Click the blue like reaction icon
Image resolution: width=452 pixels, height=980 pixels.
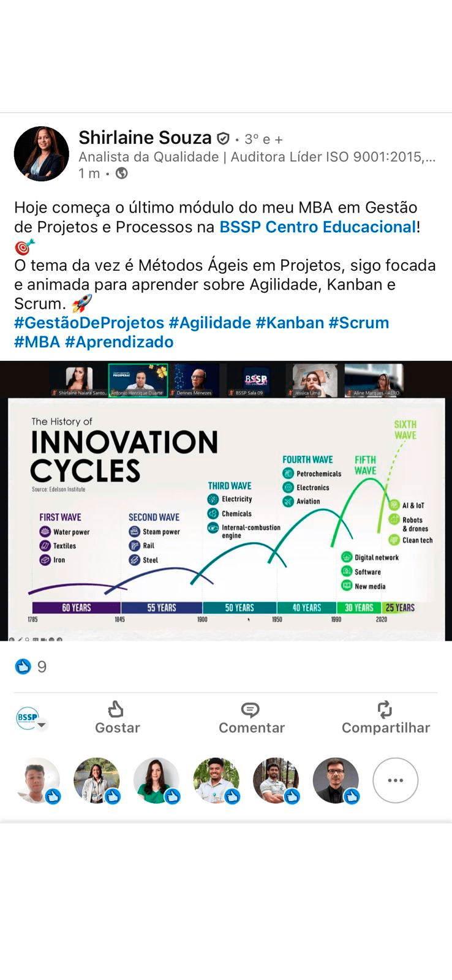(x=23, y=666)
